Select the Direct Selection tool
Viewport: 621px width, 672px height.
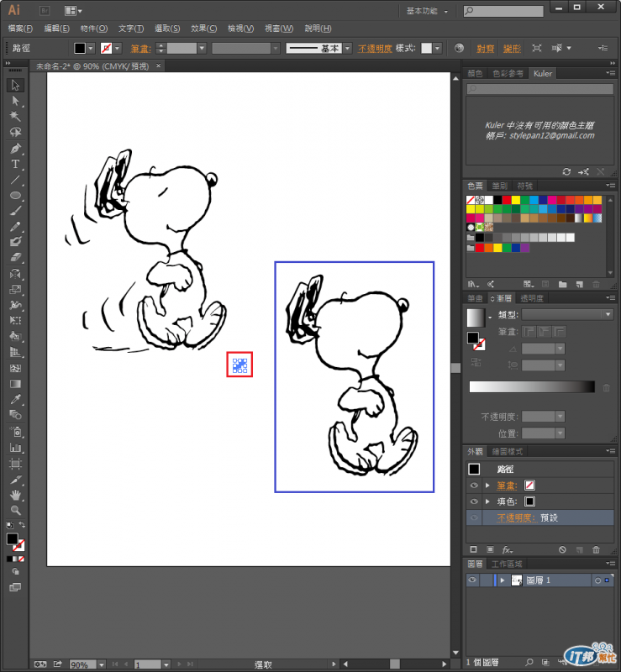15,101
